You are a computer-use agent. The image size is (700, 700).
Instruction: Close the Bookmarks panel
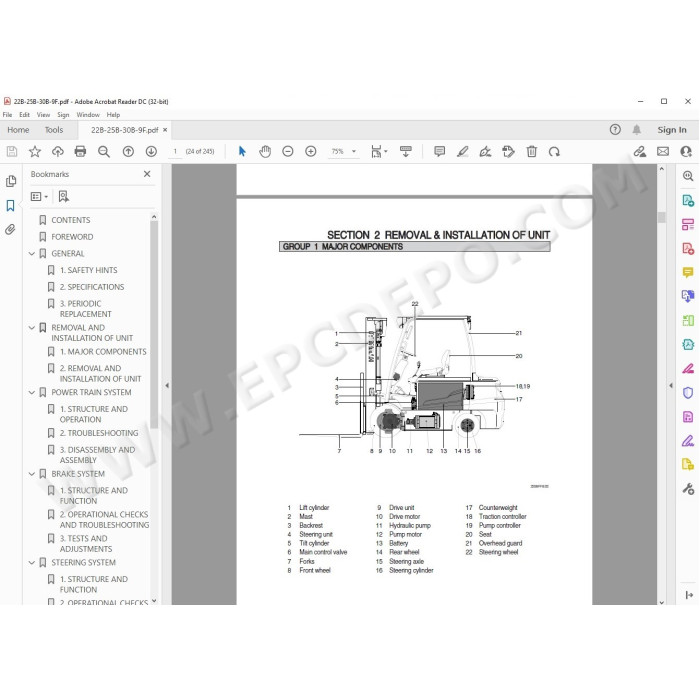pos(147,174)
